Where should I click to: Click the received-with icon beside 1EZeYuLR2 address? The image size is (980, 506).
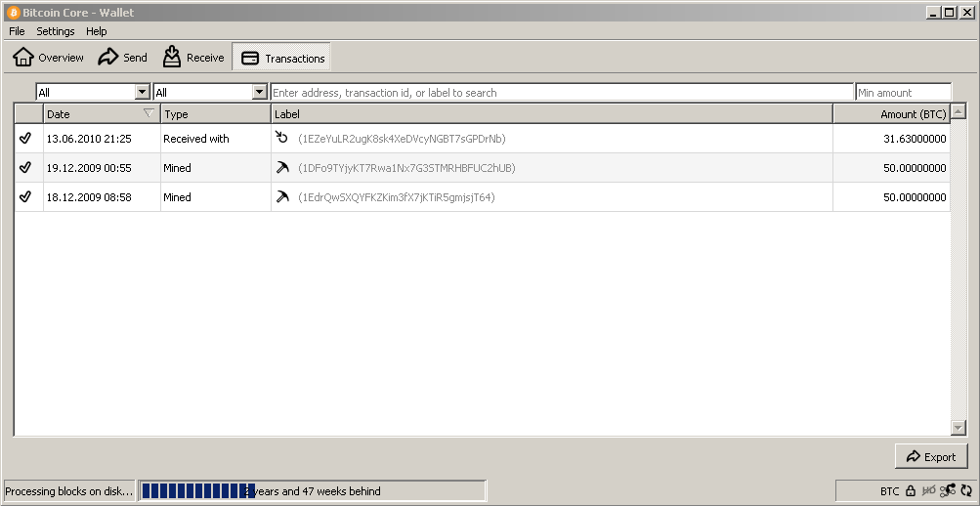(281, 138)
